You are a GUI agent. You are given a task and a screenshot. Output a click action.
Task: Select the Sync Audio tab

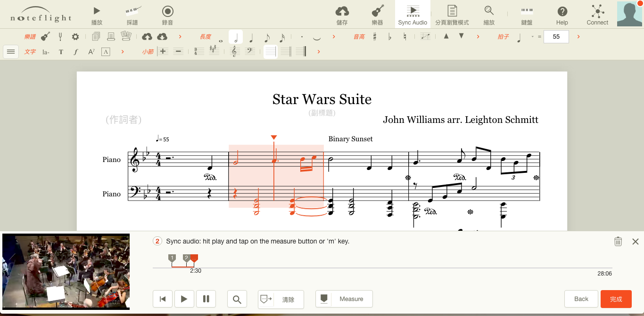pyautogui.click(x=413, y=15)
